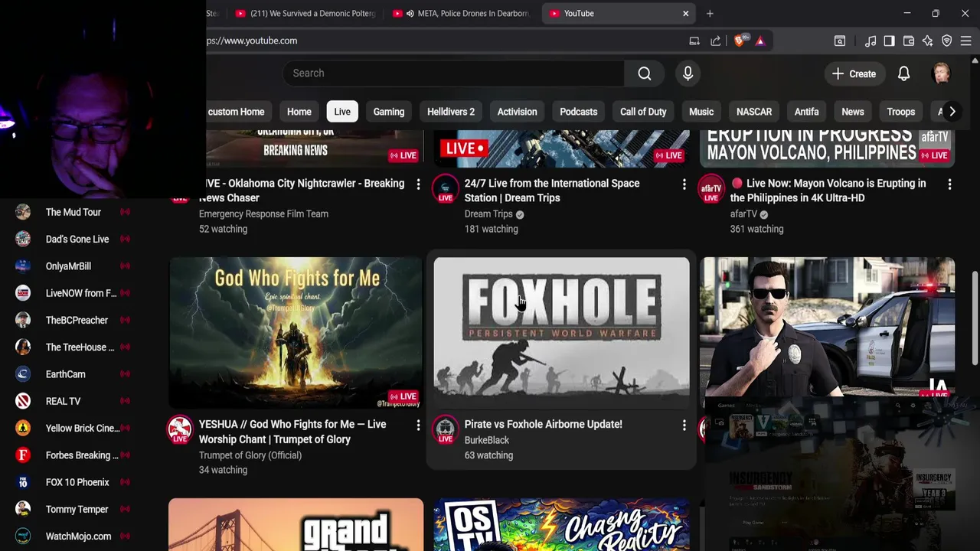The width and height of the screenshot is (980, 551).
Task: Start voice search with the microphone icon
Action: coord(688,73)
